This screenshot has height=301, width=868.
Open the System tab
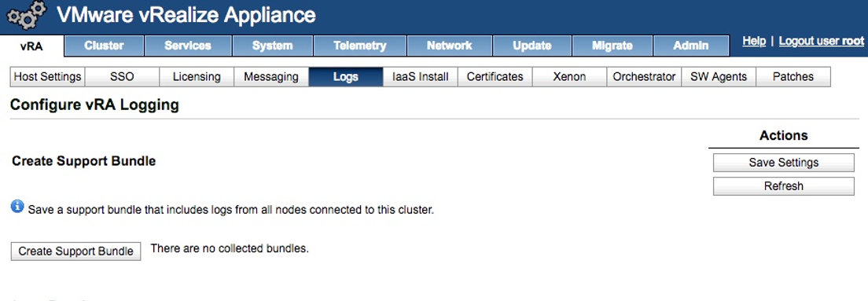(272, 46)
